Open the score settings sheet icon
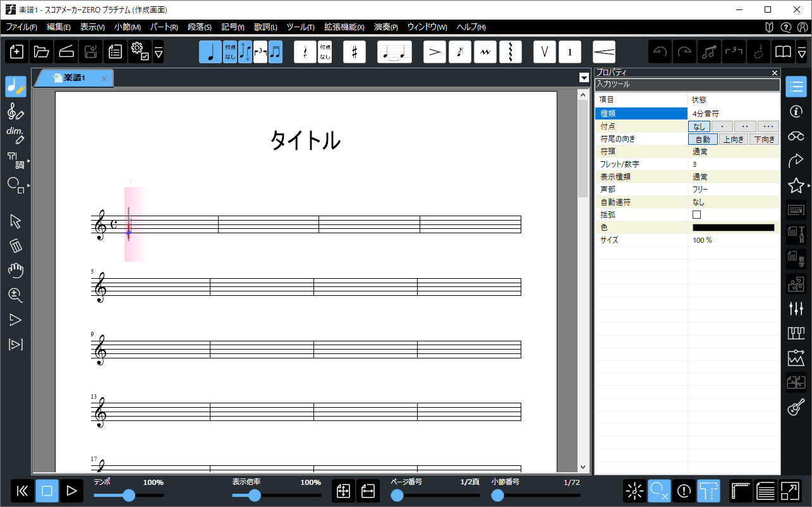812x507 pixels. click(116, 52)
